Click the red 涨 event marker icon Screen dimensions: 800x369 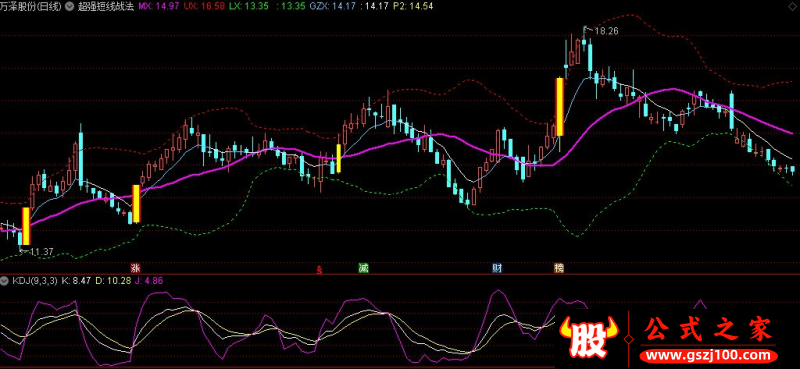coord(136,267)
